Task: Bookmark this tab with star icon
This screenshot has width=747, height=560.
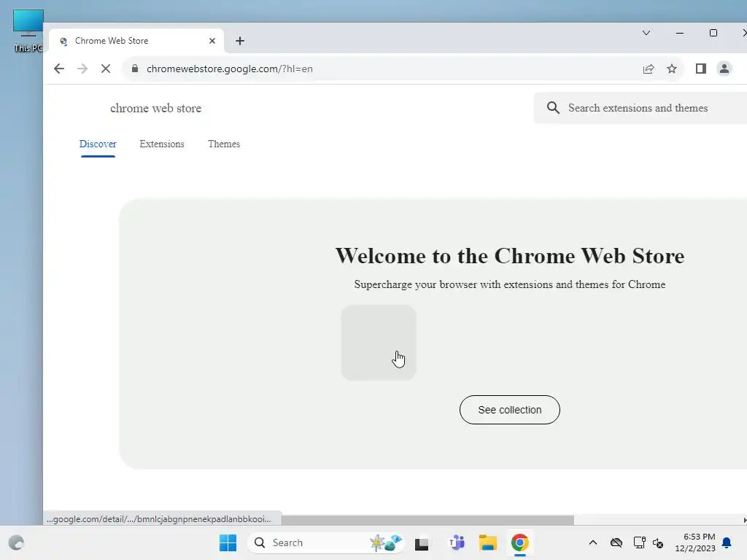Action: (x=672, y=69)
